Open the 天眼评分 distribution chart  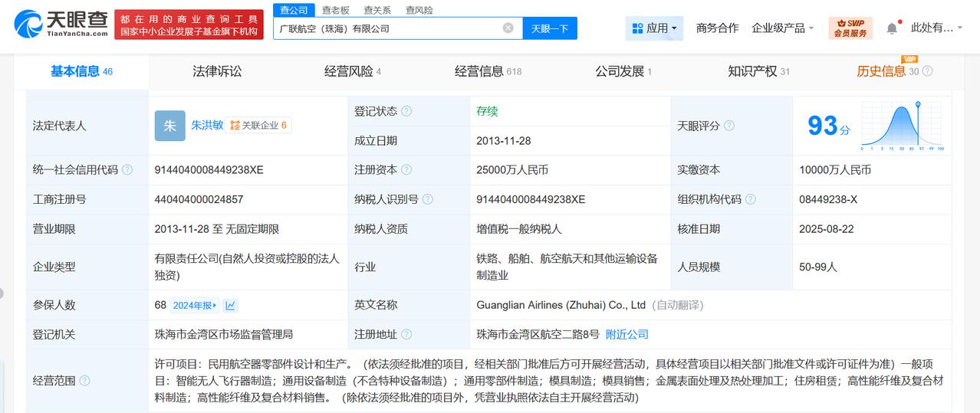pos(903,126)
